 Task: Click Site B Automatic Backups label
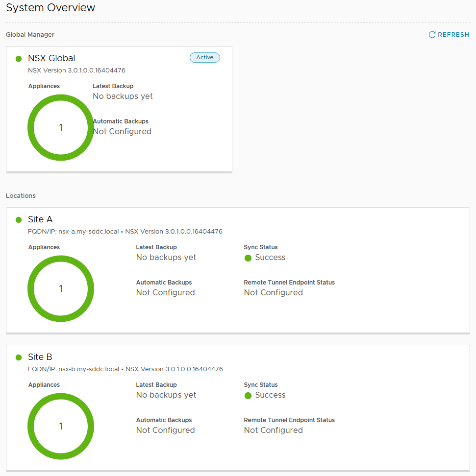[x=164, y=420]
